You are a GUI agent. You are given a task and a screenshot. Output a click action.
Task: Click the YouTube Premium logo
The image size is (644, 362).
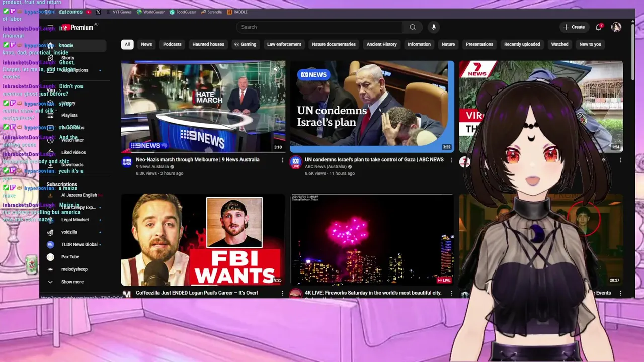pos(77,27)
